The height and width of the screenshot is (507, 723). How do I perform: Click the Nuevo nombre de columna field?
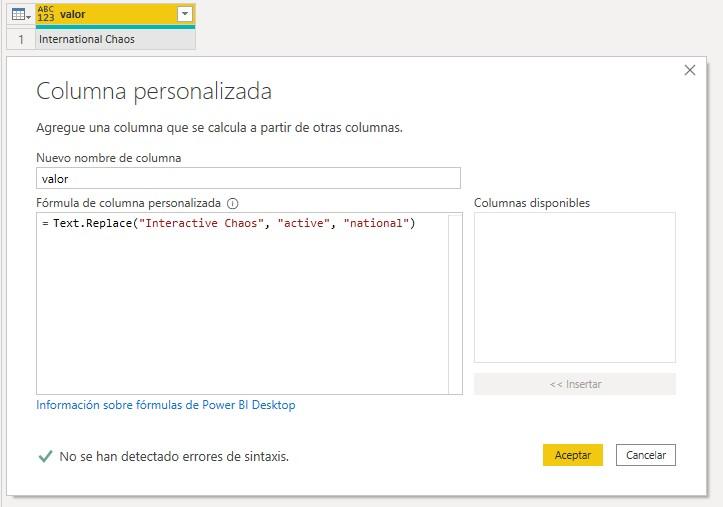coord(248,178)
